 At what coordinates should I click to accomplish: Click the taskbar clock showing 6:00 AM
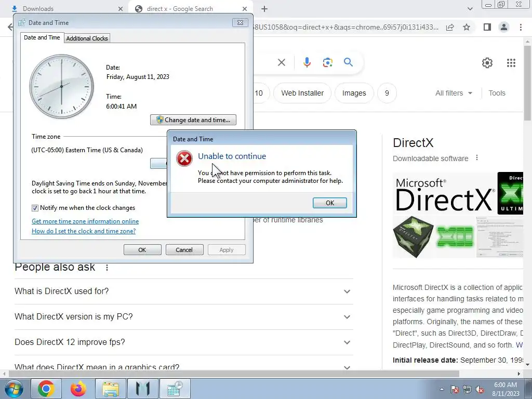[x=506, y=389]
